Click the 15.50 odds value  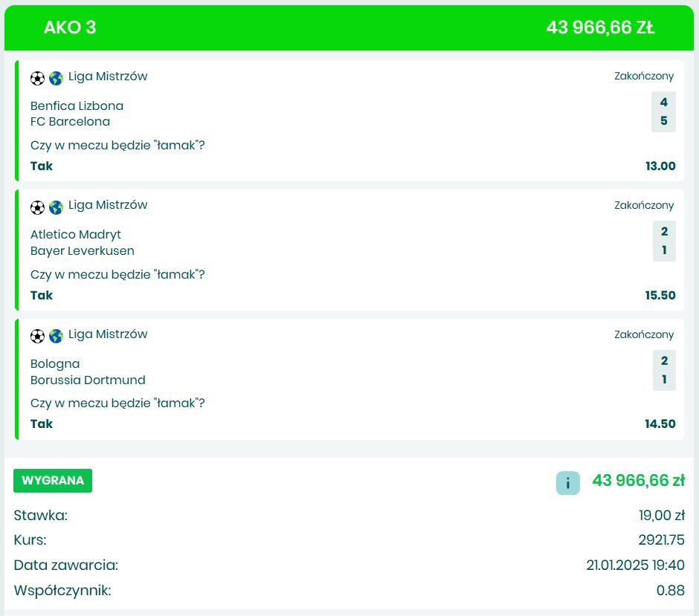660,295
